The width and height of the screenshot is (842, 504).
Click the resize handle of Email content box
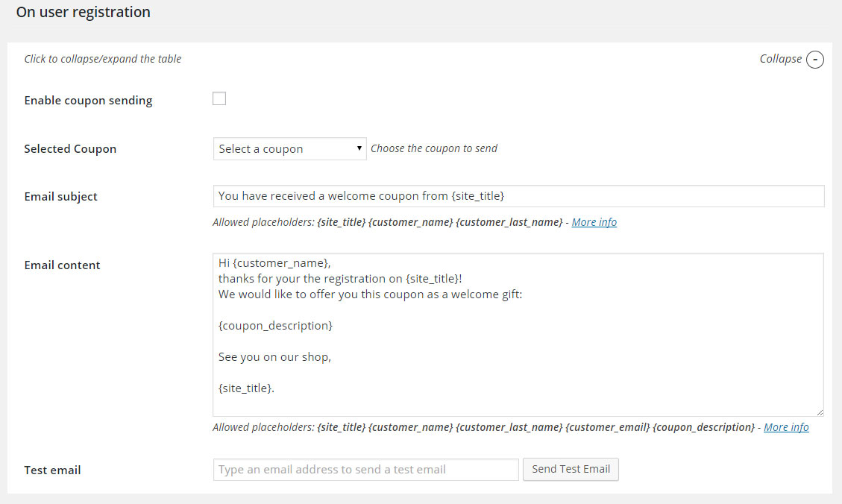[820, 412]
